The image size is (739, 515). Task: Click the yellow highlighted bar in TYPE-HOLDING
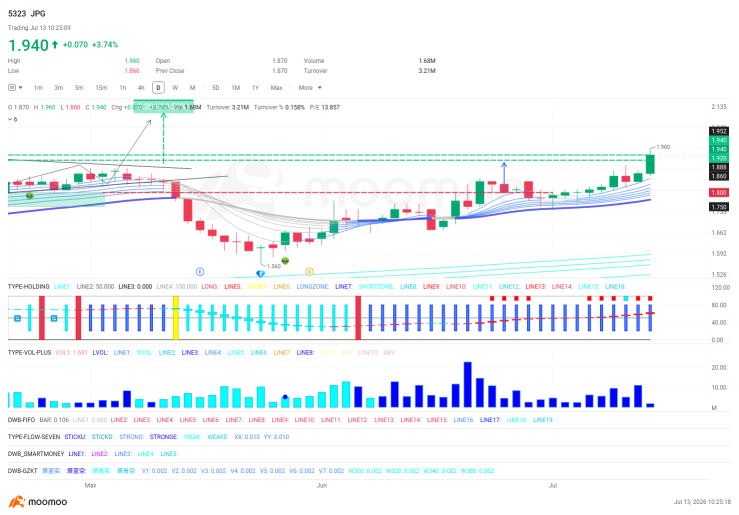pos(176,318)
